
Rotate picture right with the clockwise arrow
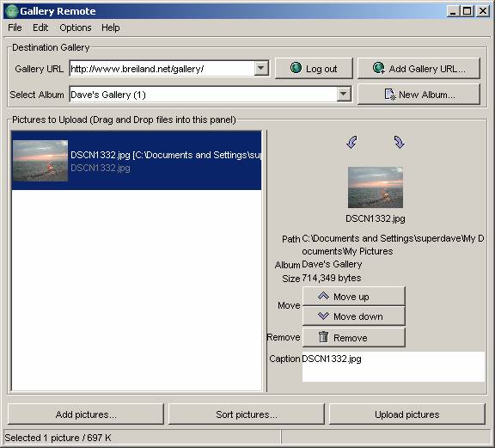click(400, 142)
